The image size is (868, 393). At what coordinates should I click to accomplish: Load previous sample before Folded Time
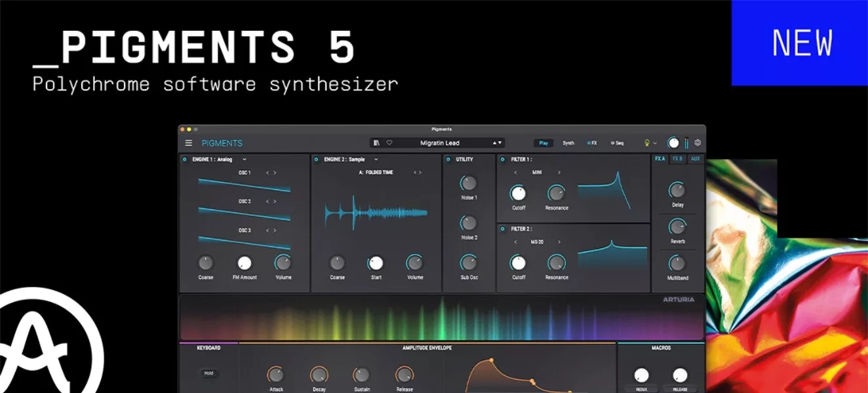click(x=415, y=173)
